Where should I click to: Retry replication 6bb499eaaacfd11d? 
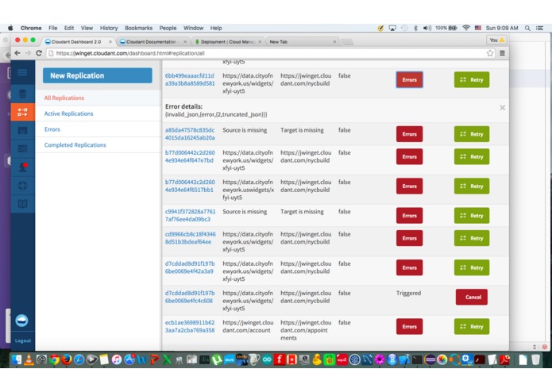tap(472, 80)
